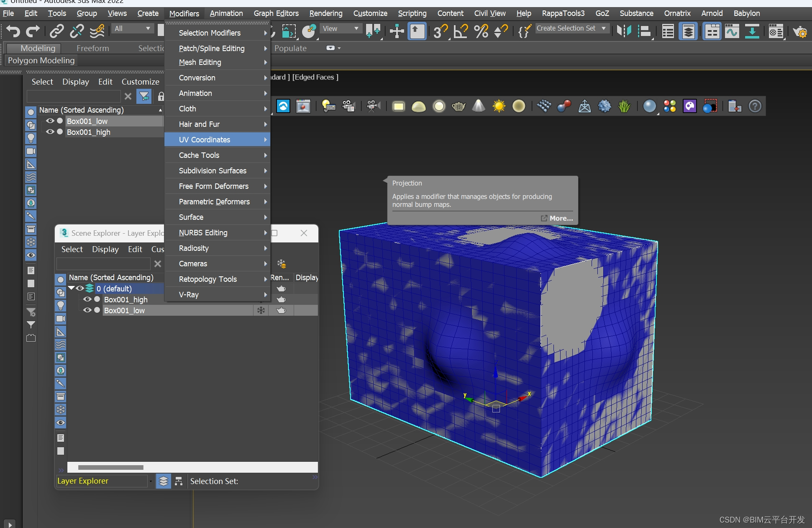
Task: Click the horizontal scrollbar in Layer Explorer
Action: [x=110, y=467]
